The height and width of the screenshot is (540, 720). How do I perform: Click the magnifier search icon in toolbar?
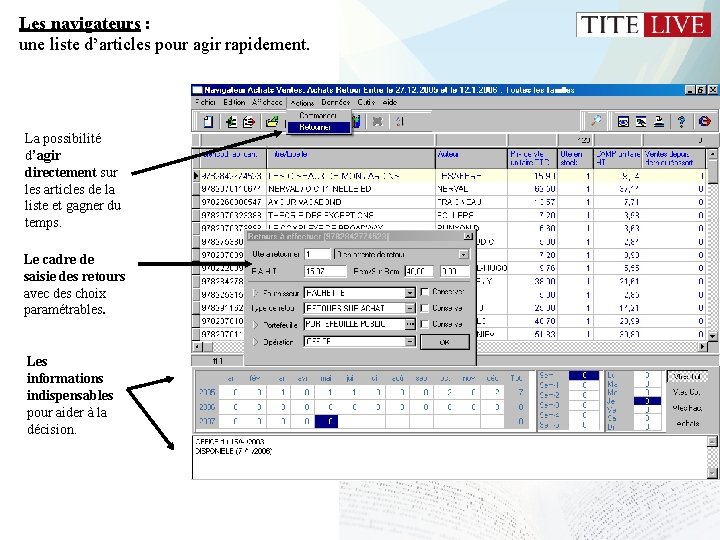click(x=596, y=121)
